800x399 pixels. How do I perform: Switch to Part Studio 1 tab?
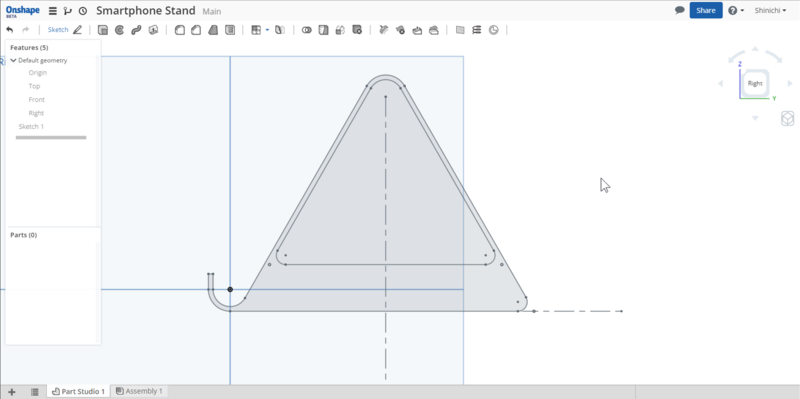79,391
